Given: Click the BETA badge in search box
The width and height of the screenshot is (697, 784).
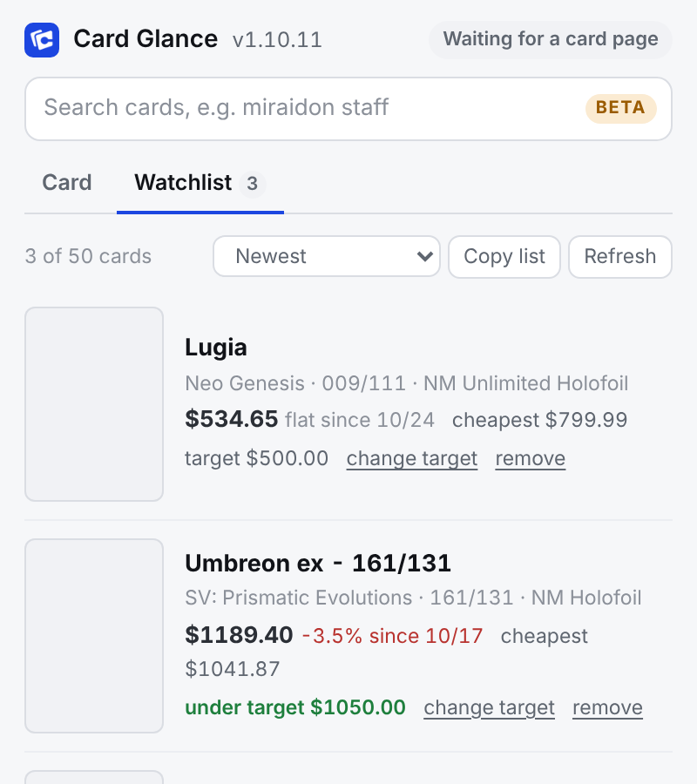Looking at the screenshot, I should click(620, 108).
